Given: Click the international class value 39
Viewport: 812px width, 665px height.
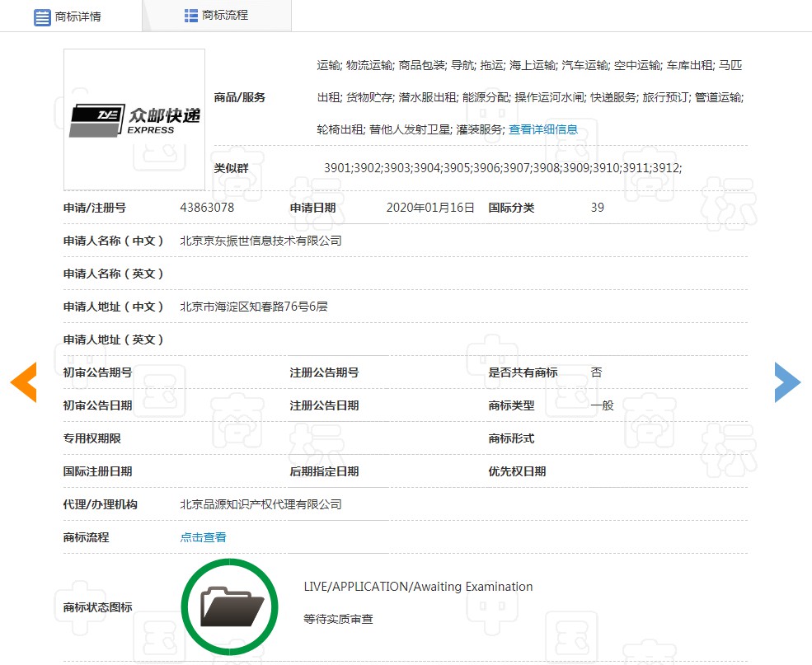Looking at the screenshot, I should click(x=597, y=208).
